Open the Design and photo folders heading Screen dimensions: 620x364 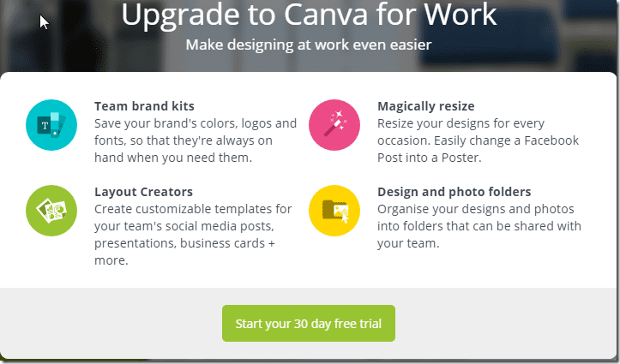click(x=454, y=192)
